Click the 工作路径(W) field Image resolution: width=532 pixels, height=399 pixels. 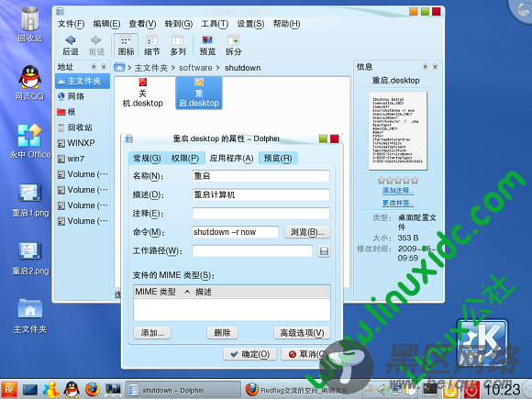(x=252, y=251)
